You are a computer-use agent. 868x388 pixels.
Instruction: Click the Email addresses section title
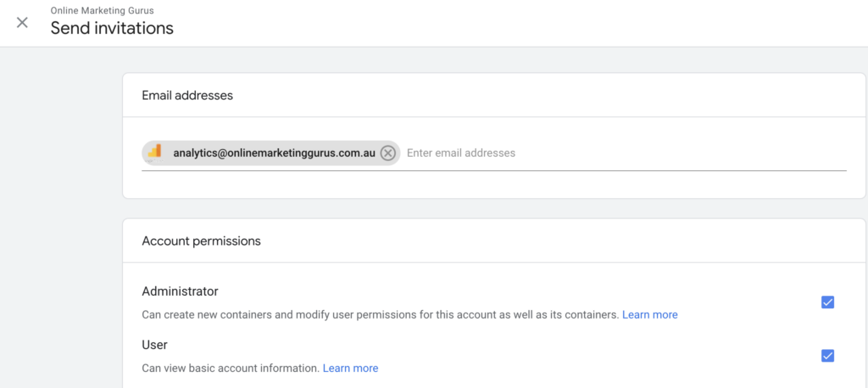click(x=187, y=95)
